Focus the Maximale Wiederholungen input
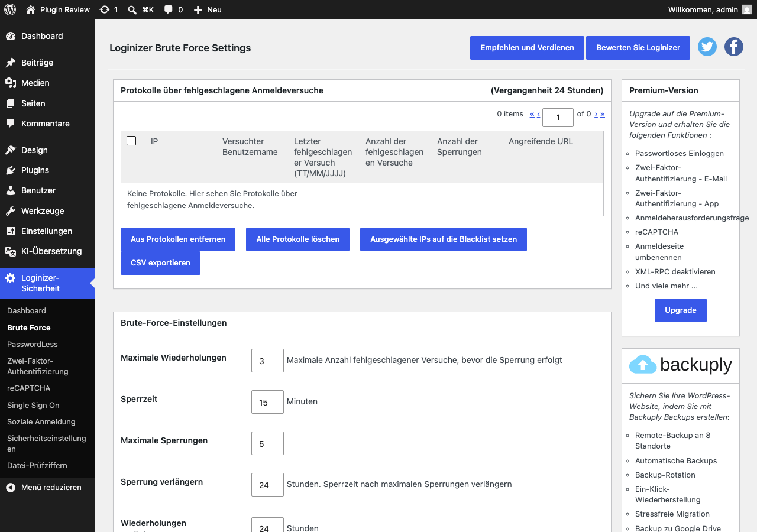 point(267,361)
